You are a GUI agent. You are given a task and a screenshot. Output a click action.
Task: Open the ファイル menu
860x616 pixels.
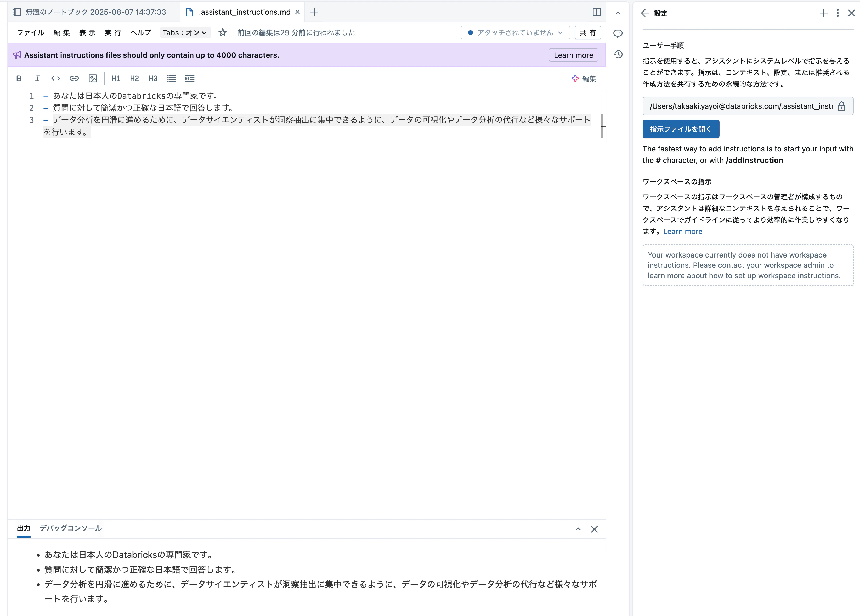(x=30, y=33)
